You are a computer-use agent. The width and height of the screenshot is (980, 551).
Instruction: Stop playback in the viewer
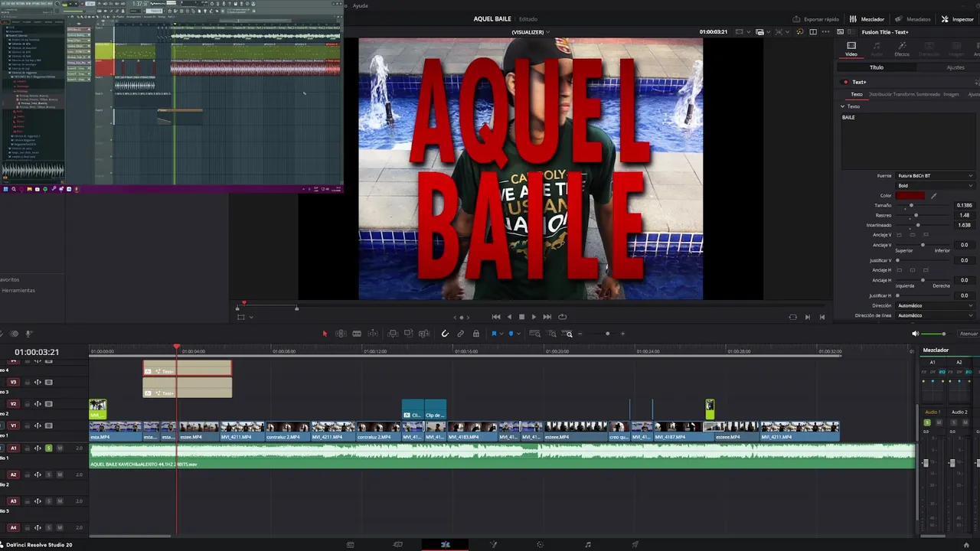coord(521,317)
